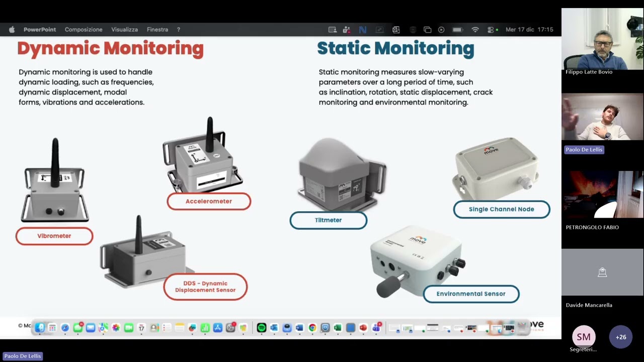This screenshot has height=362, width=644.
Task: Open Launchpad from the dock
Action: pos(52,328)
